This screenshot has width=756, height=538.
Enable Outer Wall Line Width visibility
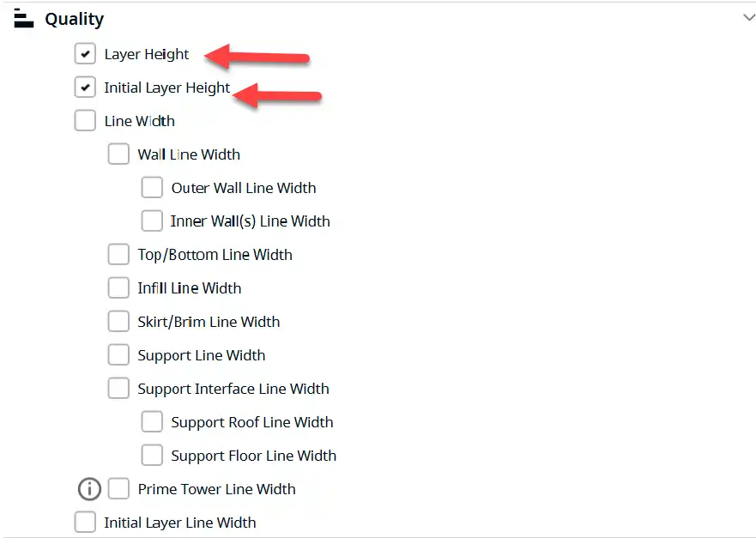pyautogui.click(x=152, y=188)
